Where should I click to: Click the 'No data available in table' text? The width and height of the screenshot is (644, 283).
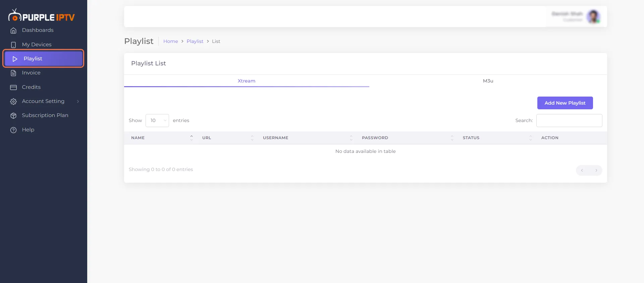(x=366, y=151)
